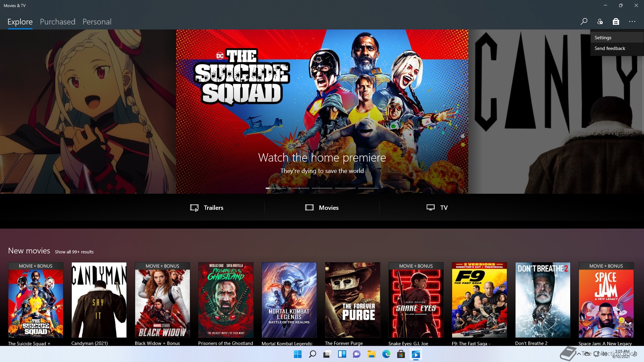Open the Trailers section
644x362 pixels.
[x=207, y=208]
